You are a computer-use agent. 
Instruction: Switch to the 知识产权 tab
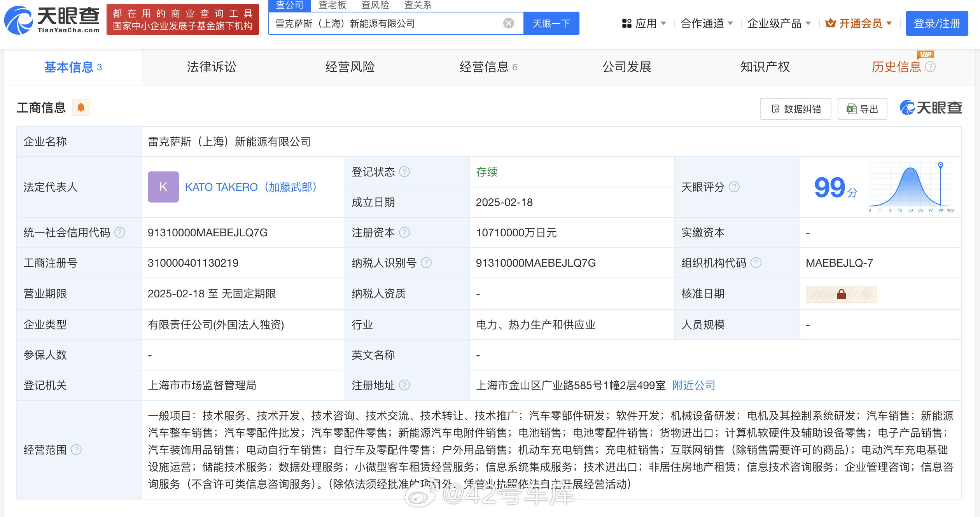pyautogui.click(x=765, y=67)
